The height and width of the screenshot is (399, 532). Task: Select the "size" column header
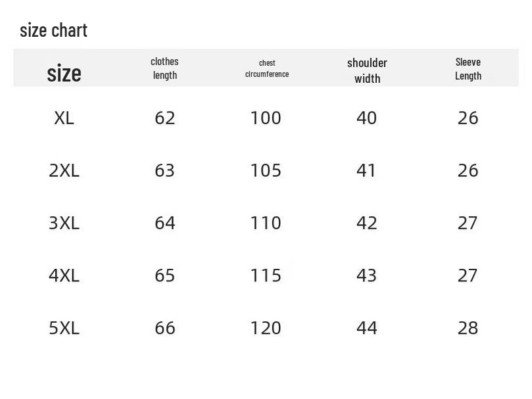pyautogui.click(x=64, y=73)
